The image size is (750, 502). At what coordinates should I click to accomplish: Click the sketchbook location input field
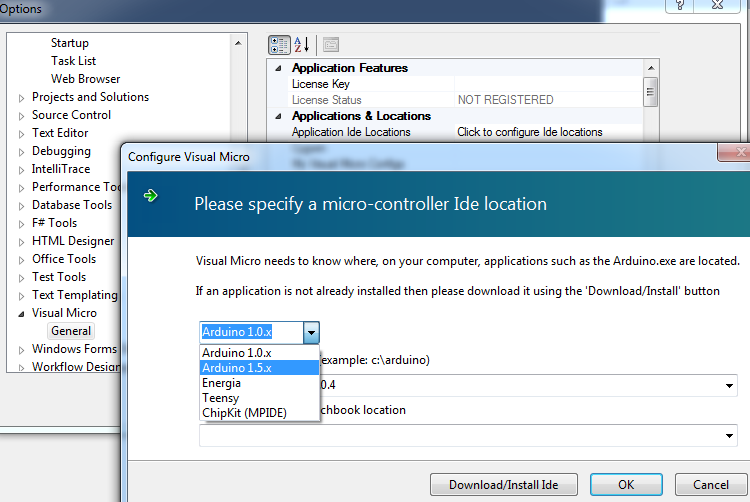coord(468,436)
